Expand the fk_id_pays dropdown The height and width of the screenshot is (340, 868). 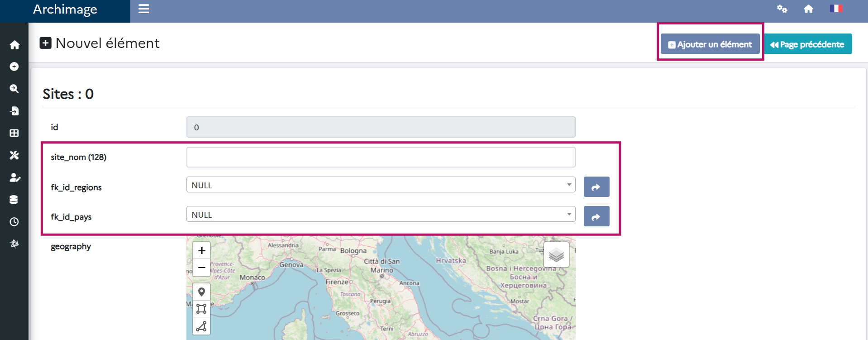(x=381, y=214)
